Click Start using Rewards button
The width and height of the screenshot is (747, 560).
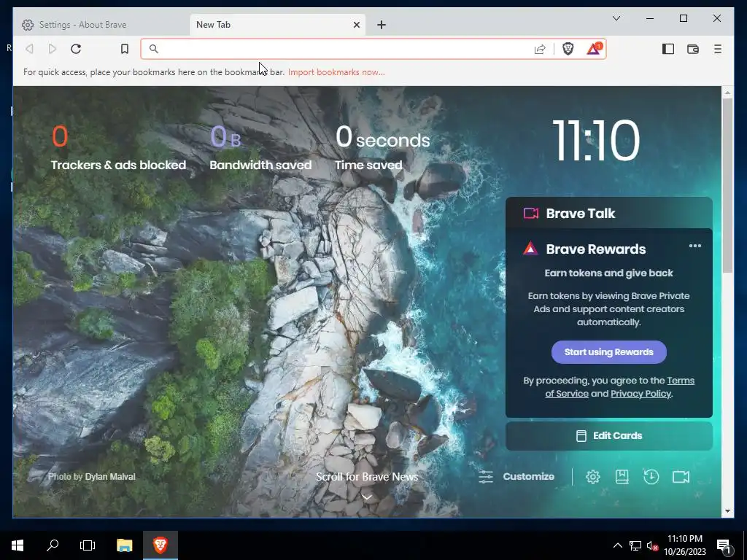tap(609, 352)
